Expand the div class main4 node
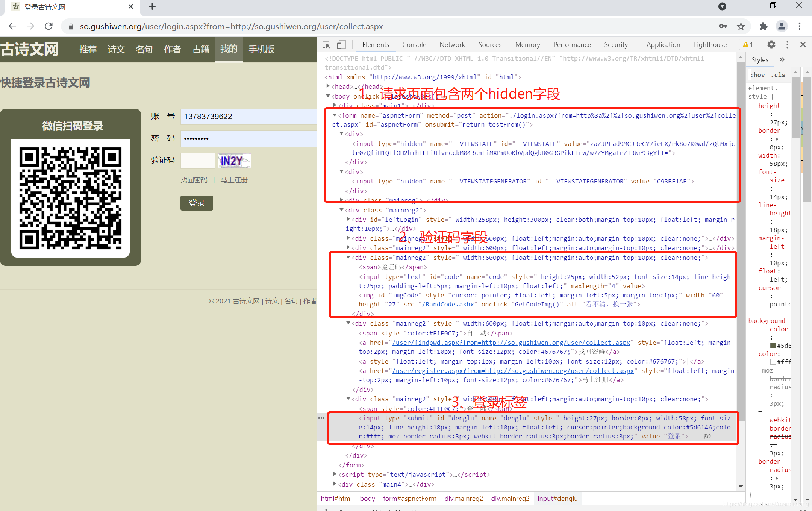This screenshot has height=511, width=812. tap(335, 484)
